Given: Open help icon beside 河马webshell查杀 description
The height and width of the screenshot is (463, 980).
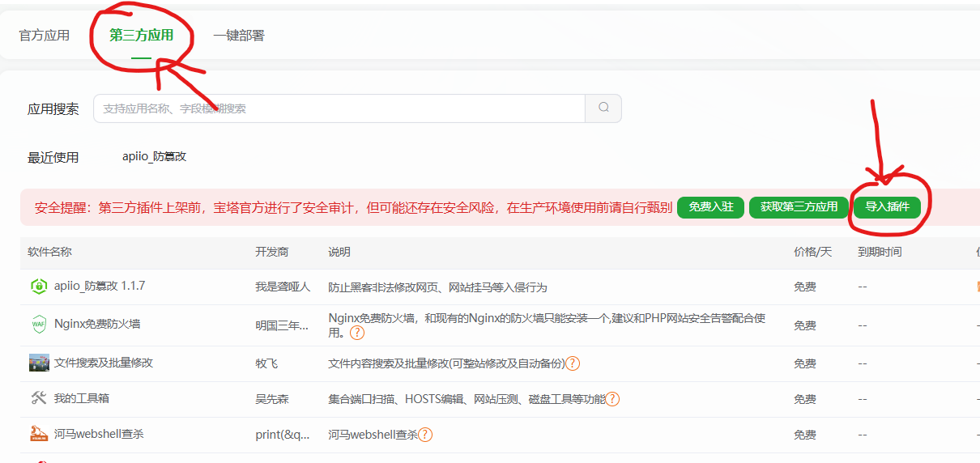Looking at the screenshot, I should point(425,435).
